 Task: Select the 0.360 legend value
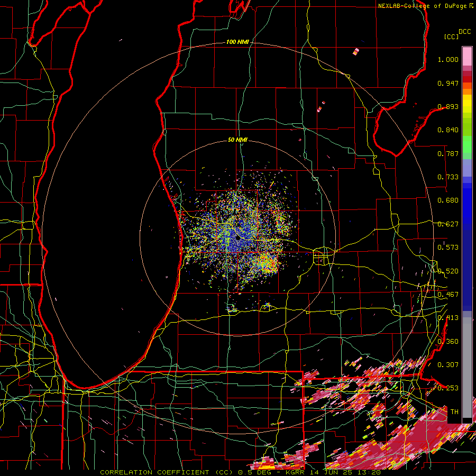pos(448,342)
